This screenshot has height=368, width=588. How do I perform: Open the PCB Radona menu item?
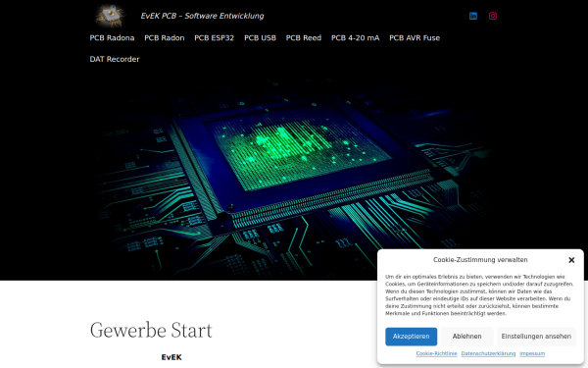click(112, 38)
